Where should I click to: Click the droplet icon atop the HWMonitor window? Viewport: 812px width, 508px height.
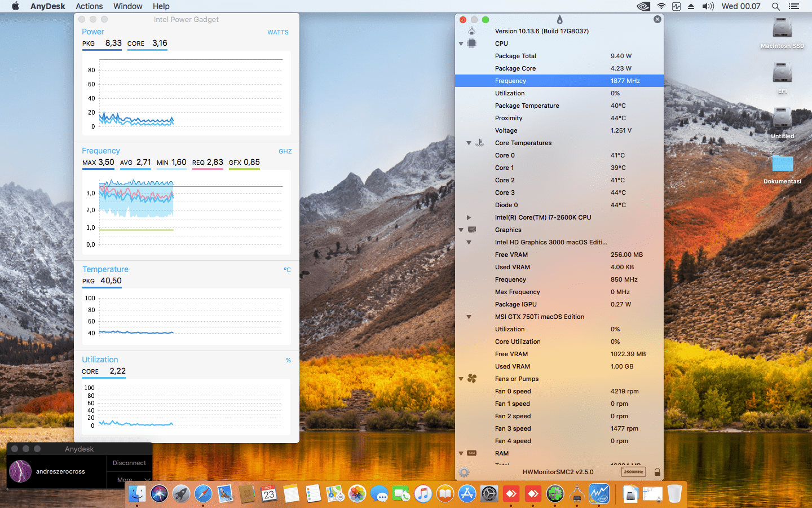[x=560, y=19]
